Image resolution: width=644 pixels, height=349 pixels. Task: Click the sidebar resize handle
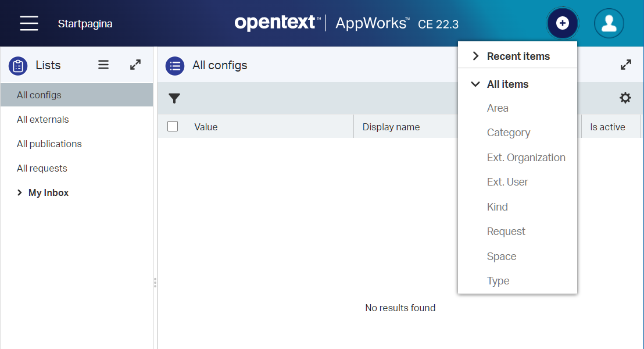[155, 283]
